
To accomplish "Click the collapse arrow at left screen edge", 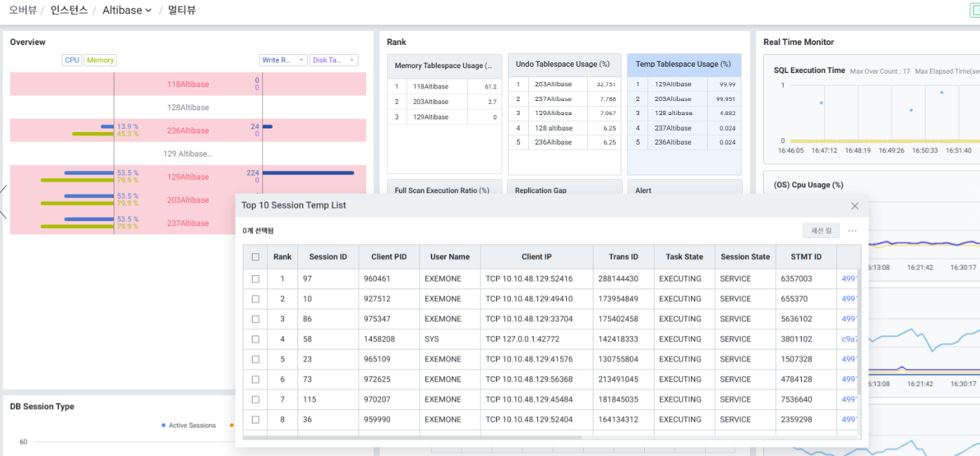I will tap(4, 201).
